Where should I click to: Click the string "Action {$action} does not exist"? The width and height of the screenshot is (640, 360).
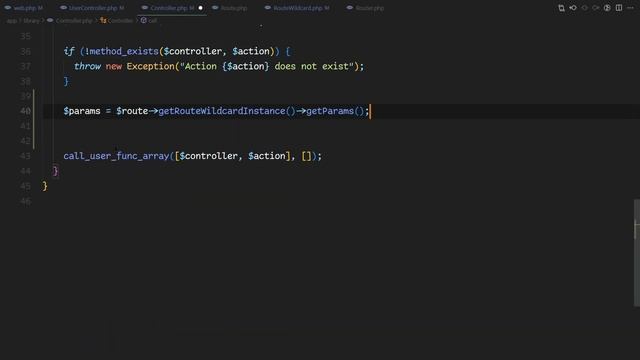tap(267, 66)
